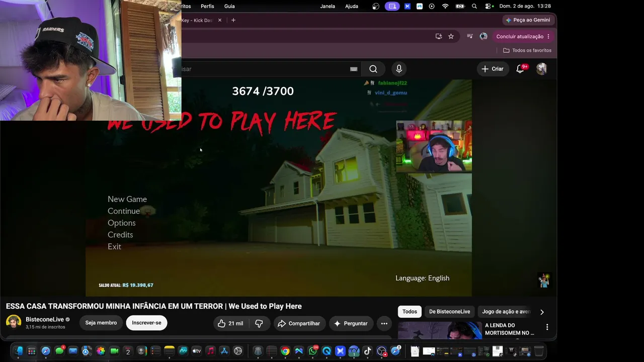This screenshot has width=644, height=362.
Task: Open Launchpad from the Dock
Action: click(x=32, y=351)
